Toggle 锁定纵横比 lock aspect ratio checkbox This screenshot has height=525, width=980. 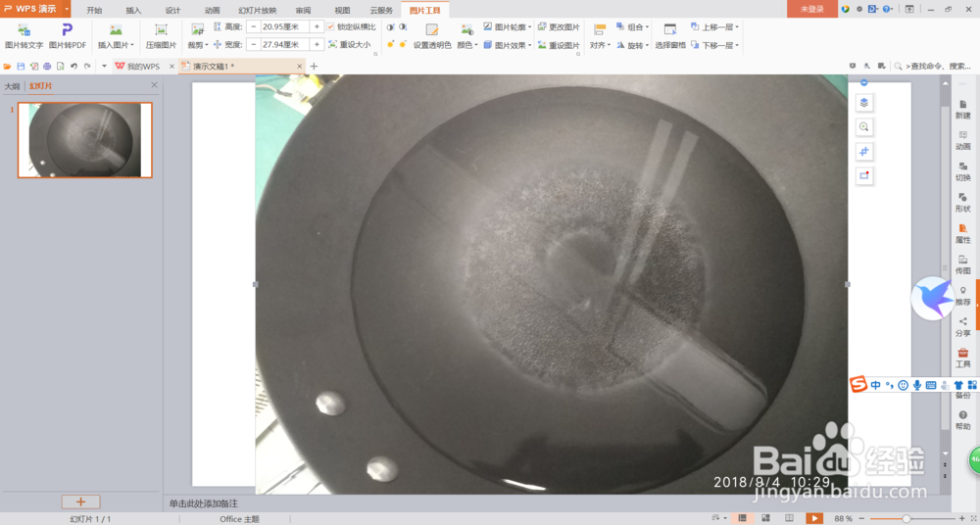coord(330,26)
